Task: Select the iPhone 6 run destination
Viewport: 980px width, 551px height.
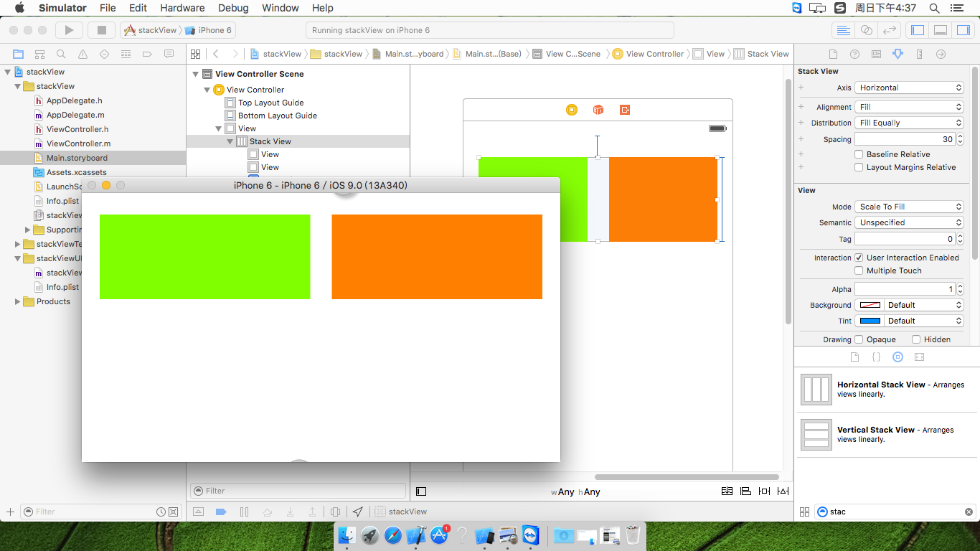Action: point(209,30)
